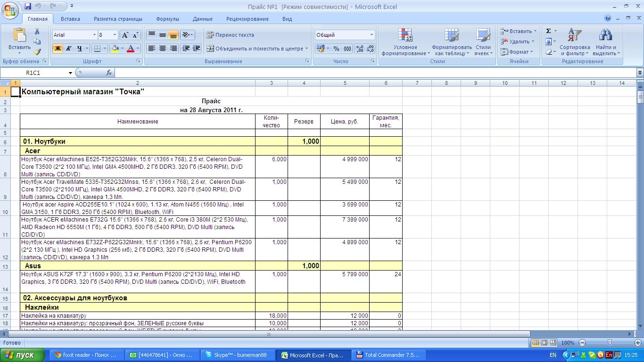Open 'Условное форматирование' dropdown

[x=405, y=42]
